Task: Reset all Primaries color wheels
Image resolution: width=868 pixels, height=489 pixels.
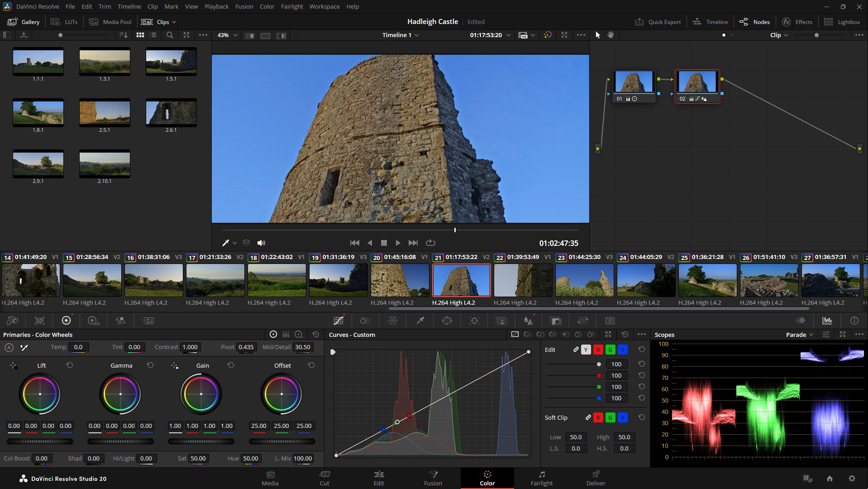Action: 316,335
